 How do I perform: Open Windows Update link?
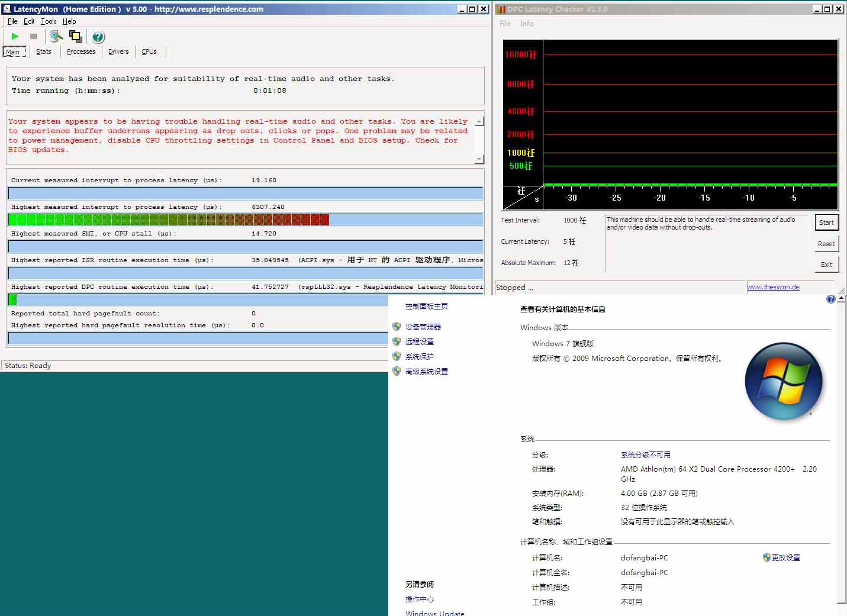(x=435, y=612)
